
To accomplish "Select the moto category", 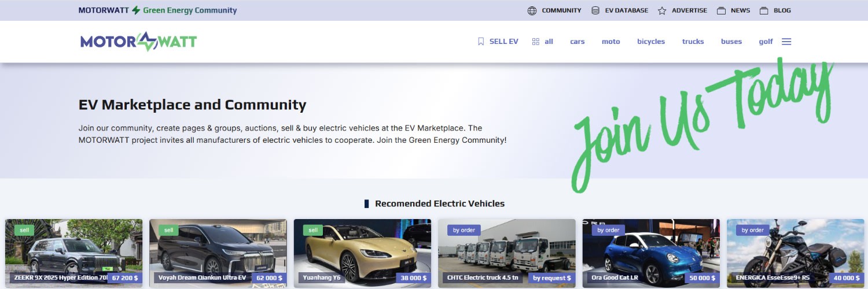I will click(x=610, y=42).
